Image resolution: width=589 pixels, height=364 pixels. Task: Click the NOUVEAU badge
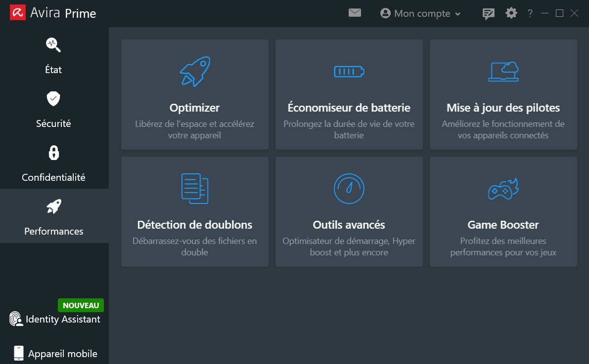pyautogui.click(x=81, y=305)
